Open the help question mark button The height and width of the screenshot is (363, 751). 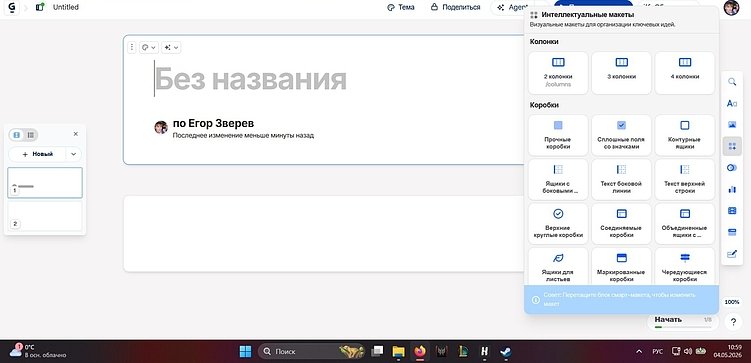(733, 322)
